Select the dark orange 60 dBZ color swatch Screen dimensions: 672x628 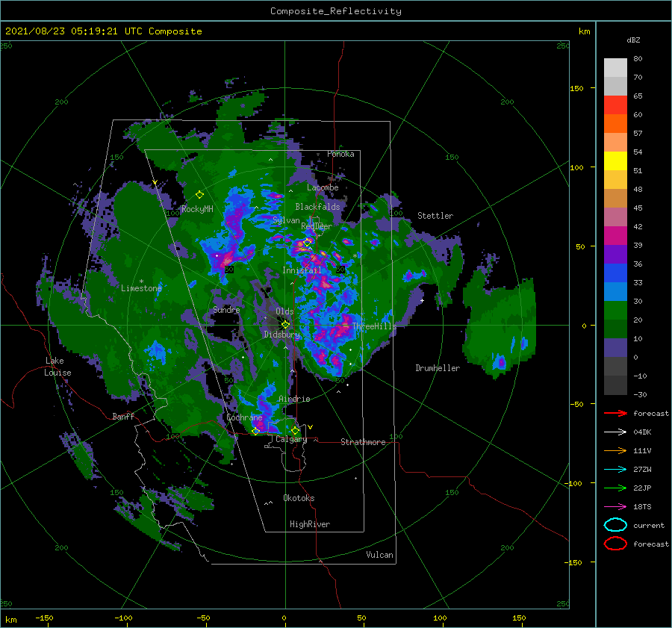(x=615, y=124)
